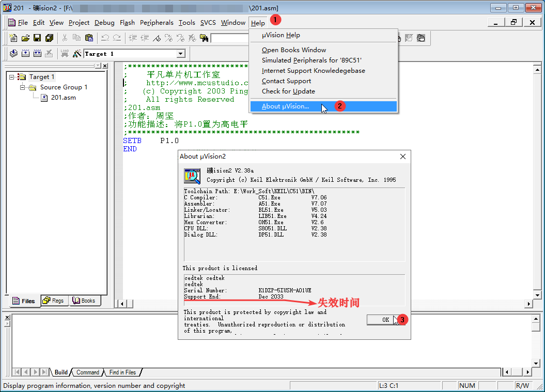Choose Open Books Window menu entry
Viewport: 545px width, 392px height.
[x=323, y=50]
